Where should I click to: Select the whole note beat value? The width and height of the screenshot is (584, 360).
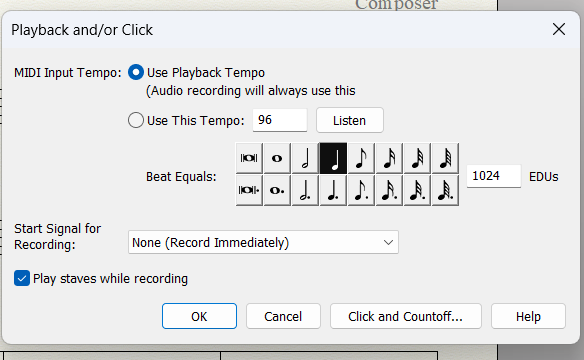tap(277, 158)
